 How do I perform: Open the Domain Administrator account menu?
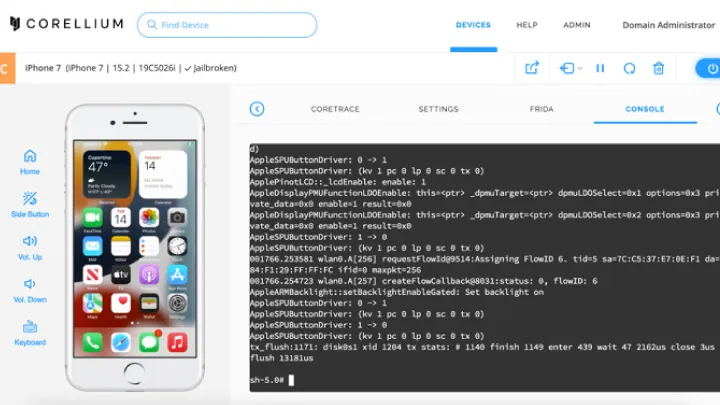pyautogui.click(x=668, y=25)
